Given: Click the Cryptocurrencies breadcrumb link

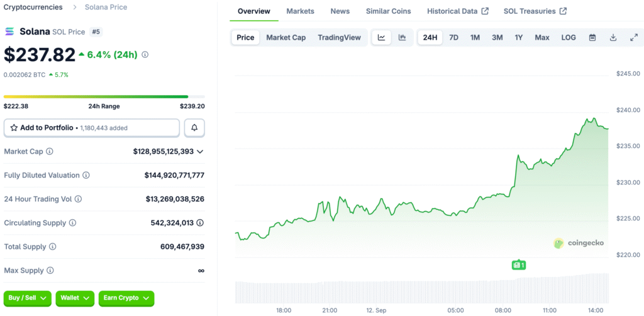Looking at the screenshot, I should click(x=33, y=7).
